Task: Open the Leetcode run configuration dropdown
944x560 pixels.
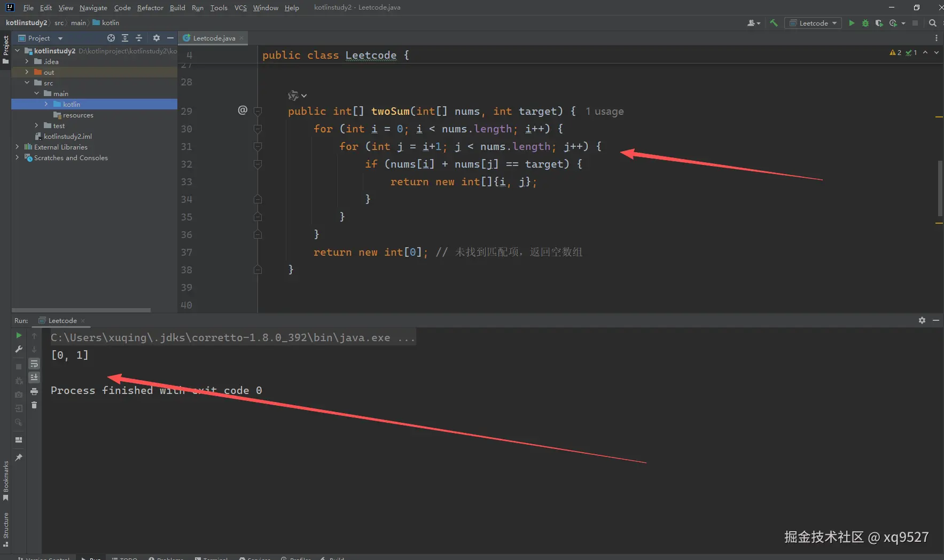Action: [x=813, y=23]
